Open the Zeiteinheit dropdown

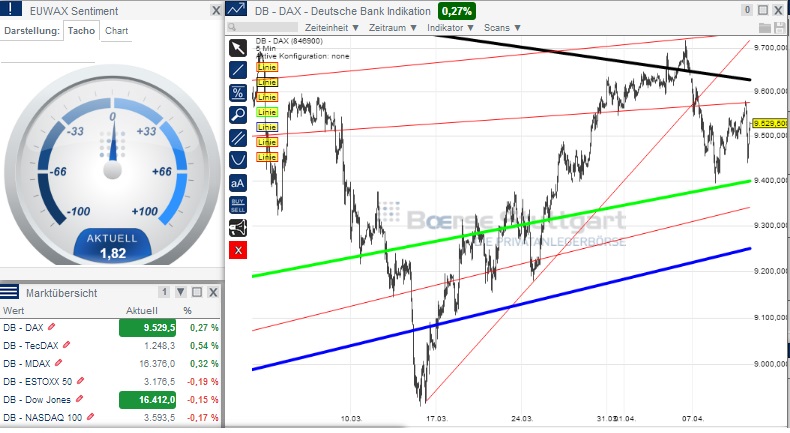click(x=332, y=28)
